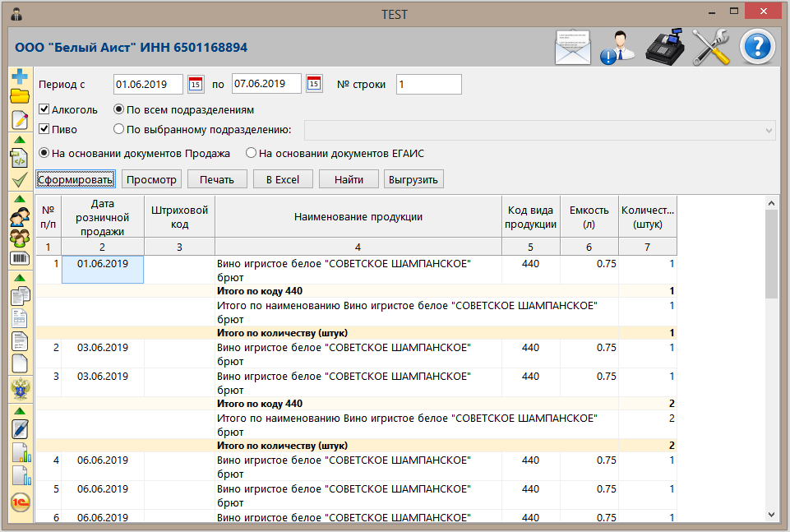Open the cash register icon
790x532 pixels.
665,46
